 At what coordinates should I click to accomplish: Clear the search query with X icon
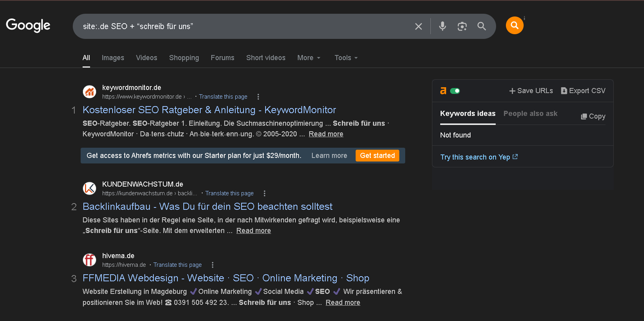(x=419, y=26)
